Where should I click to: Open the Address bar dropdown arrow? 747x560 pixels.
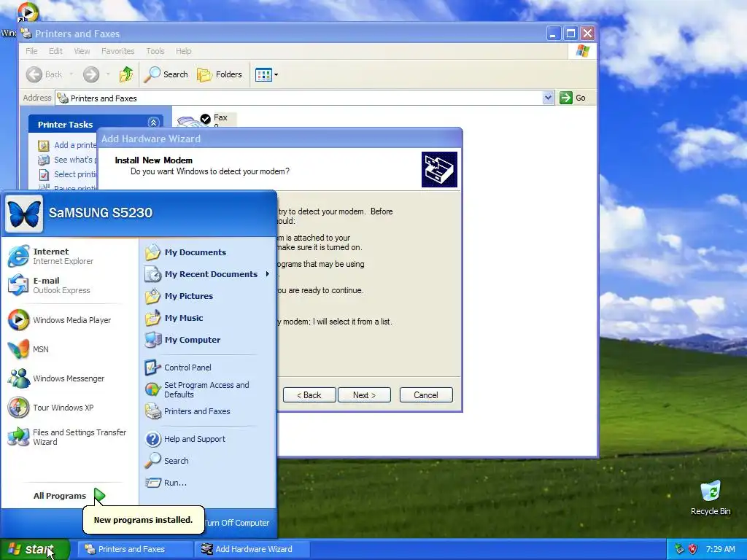point(548,98)
